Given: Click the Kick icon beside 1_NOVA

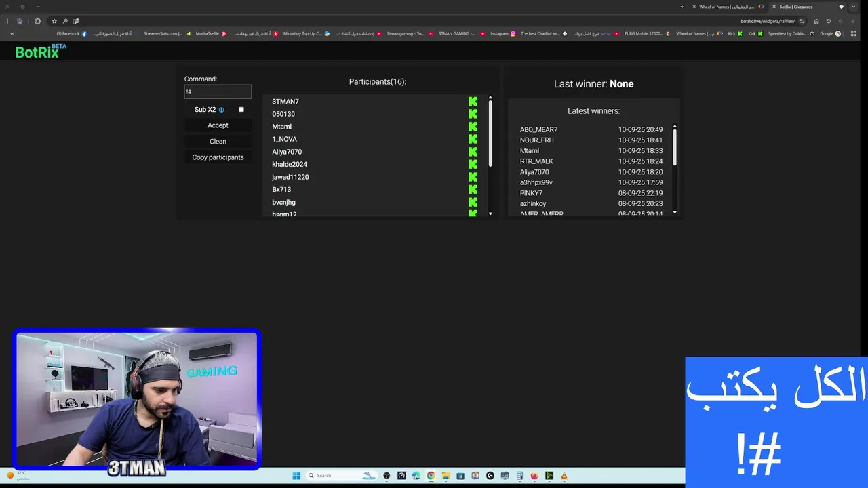Looking at the screenshot, I should (473, 139).
